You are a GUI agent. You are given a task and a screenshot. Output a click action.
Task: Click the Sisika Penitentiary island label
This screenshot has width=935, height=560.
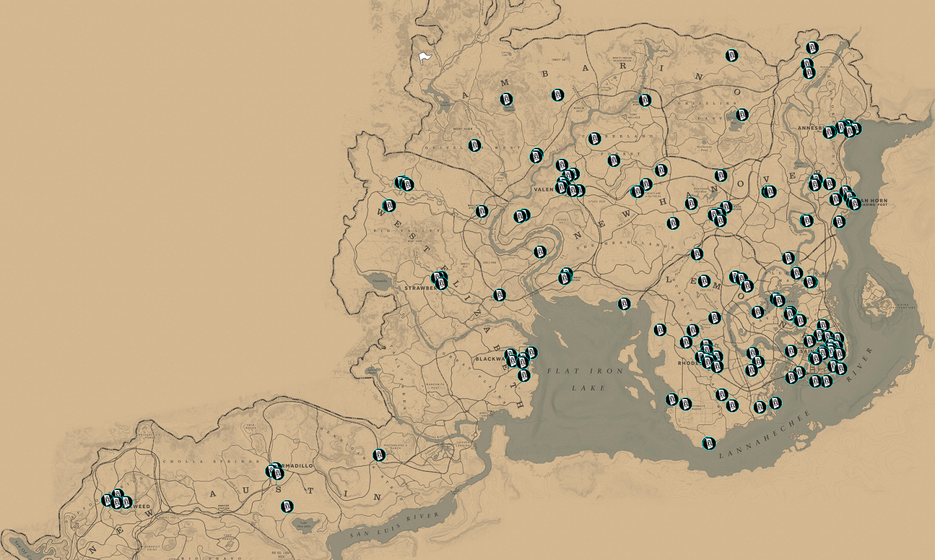click(x=902, y=306)
